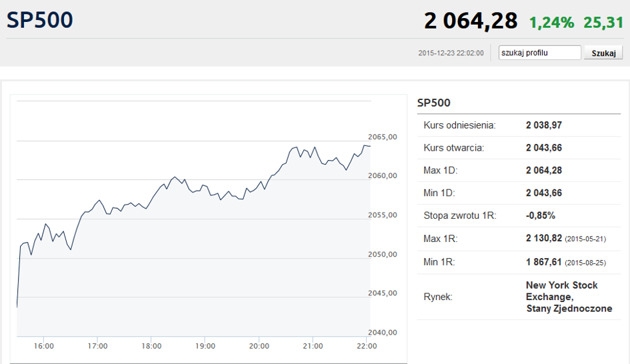
Task: Click the SP500 heading above the details table
Action: (x=434, y=103)
